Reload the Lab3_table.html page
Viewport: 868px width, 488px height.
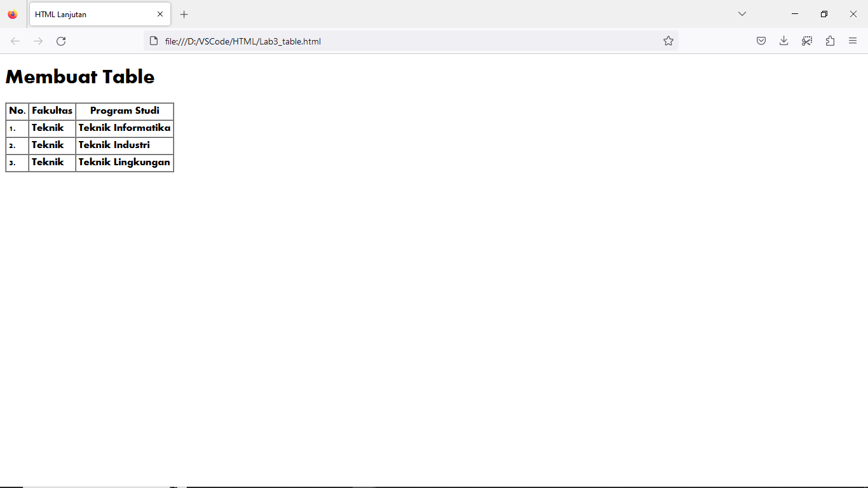click(x=61, y=41)
